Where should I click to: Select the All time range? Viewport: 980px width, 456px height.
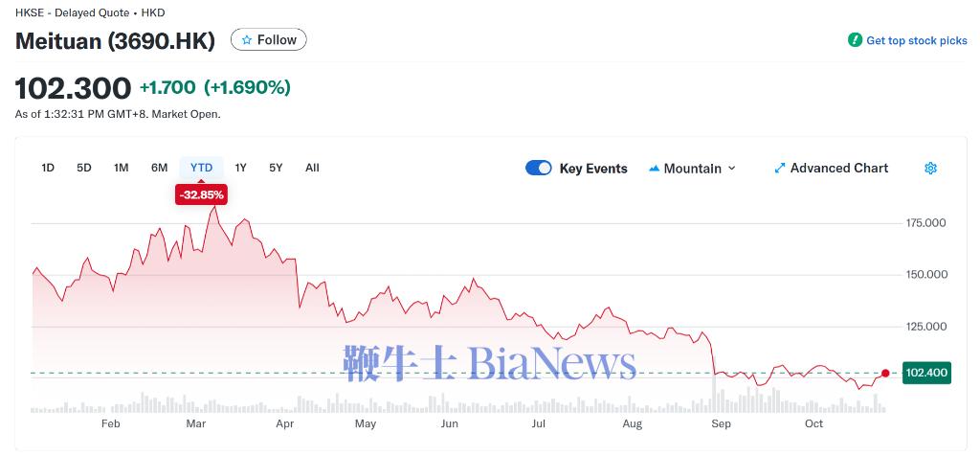click(x=312, y=168)
